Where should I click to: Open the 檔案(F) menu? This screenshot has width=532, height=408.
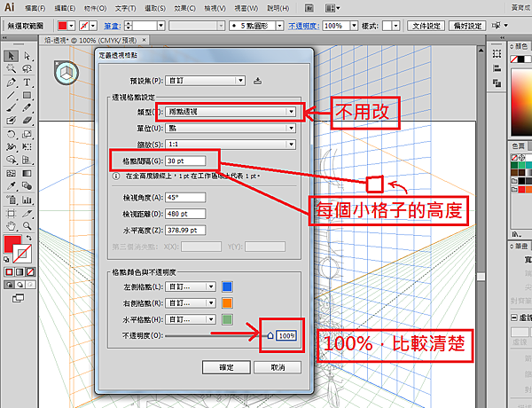tap(35, 8)
